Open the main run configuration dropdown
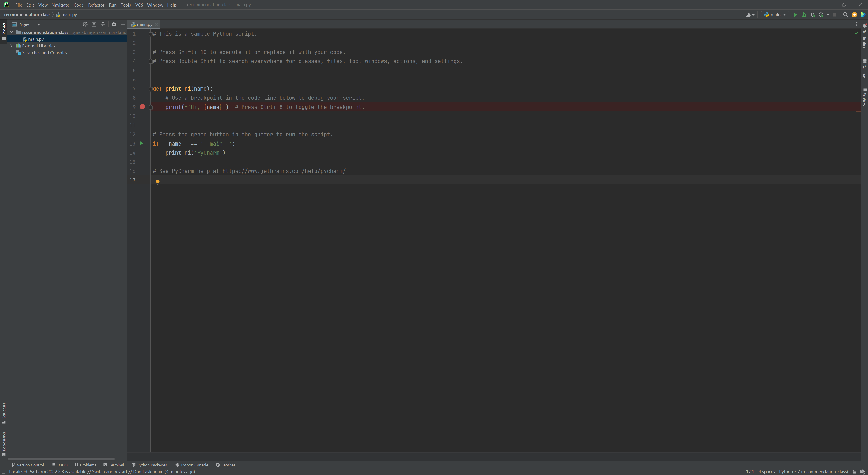The height and width of the screenshot is (475, 868). pos(775,15)
